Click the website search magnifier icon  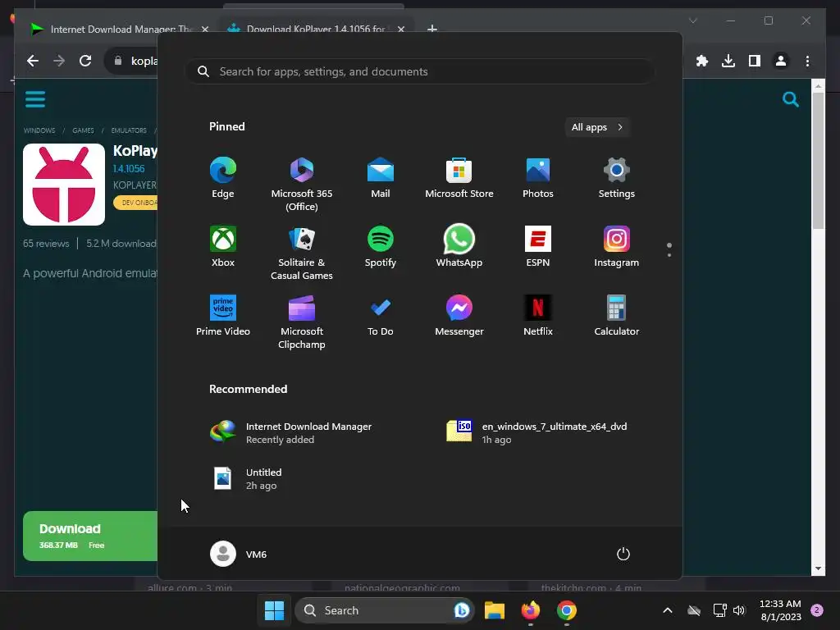(x=790, y=99)
